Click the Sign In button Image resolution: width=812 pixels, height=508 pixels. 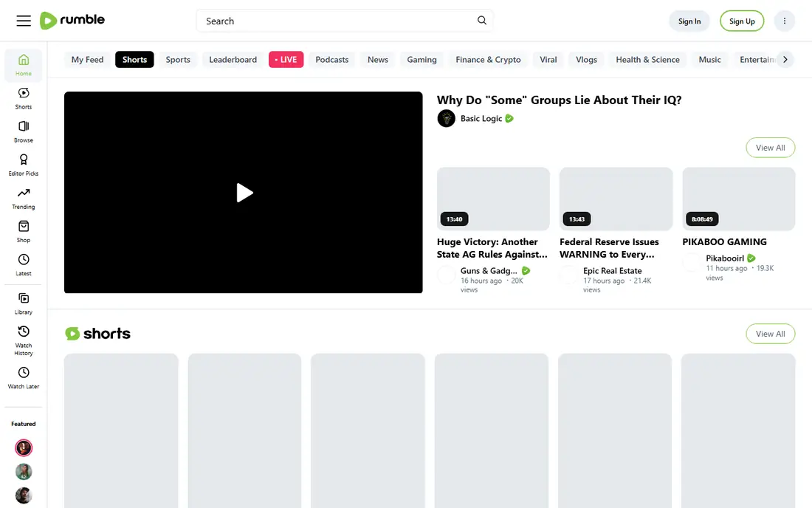(x=689, y=21)
